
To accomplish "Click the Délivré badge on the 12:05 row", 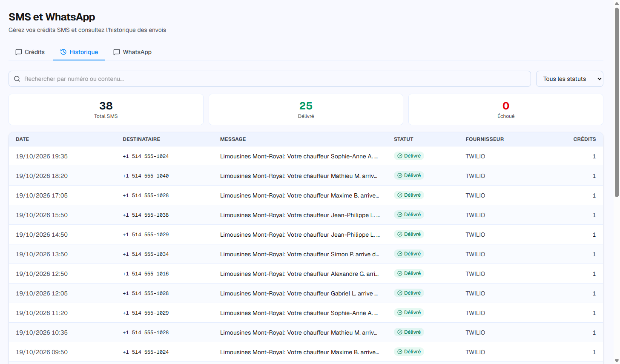I will (x=409, y=293).
